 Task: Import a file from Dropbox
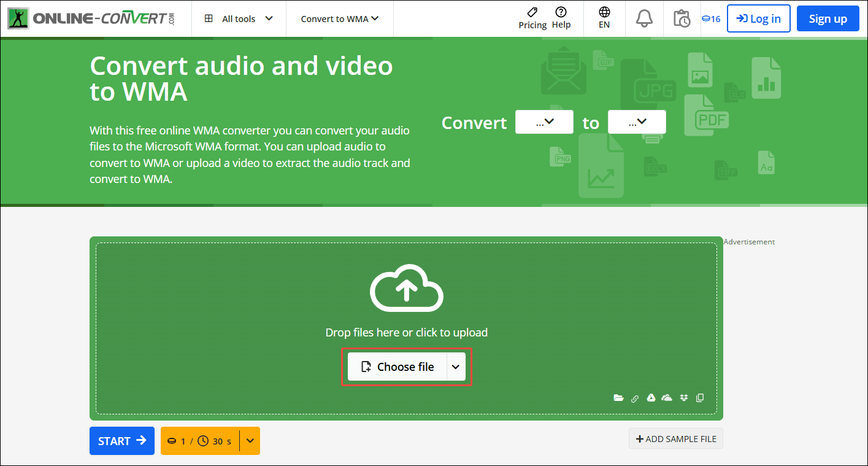point(683,398)
